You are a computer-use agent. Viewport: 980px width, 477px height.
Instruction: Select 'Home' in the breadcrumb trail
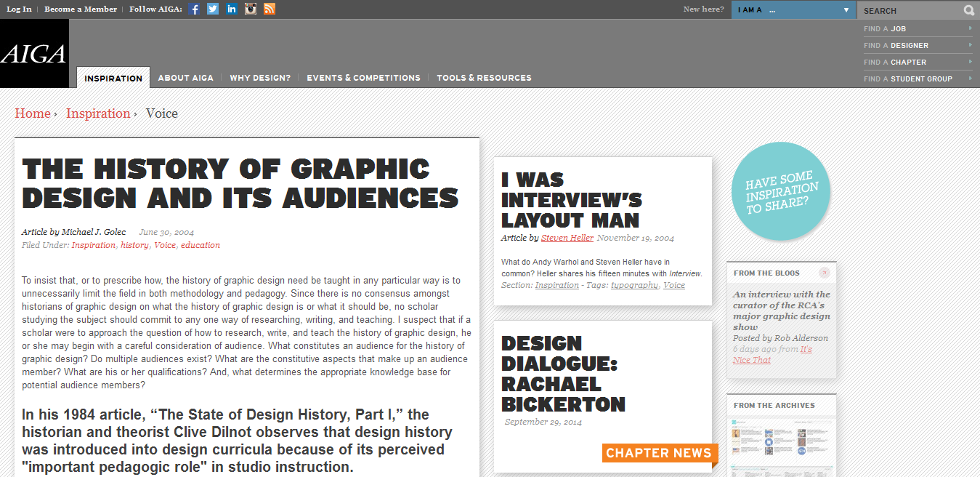coord(33,113)
